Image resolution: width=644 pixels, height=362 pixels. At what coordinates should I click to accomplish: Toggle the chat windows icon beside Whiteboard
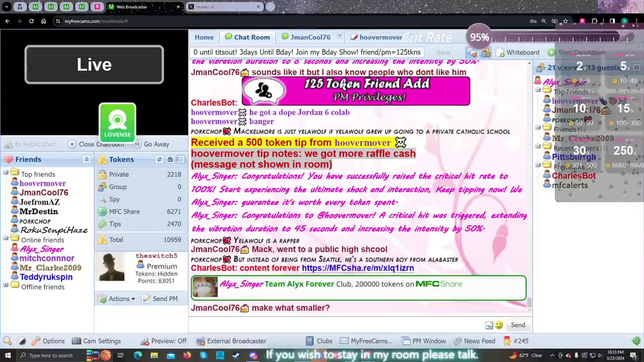point(472,52)
